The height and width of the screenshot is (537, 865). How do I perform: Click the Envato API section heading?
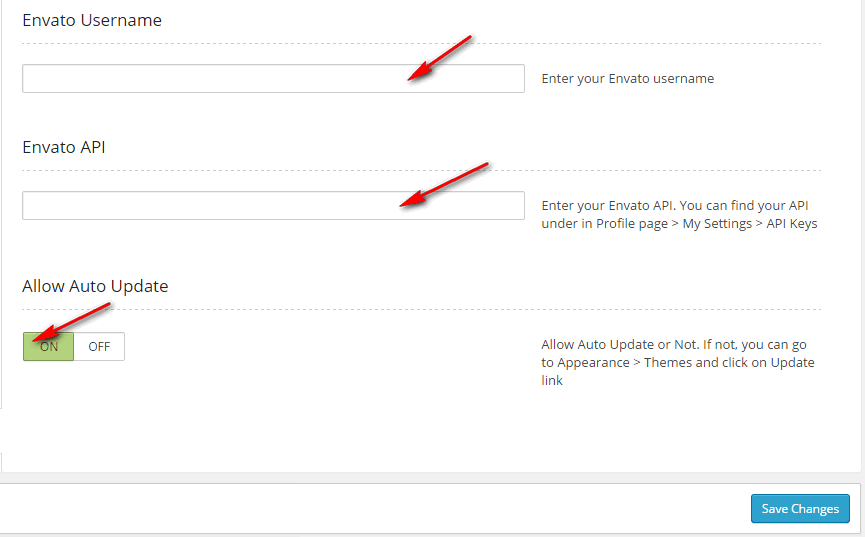64,147
